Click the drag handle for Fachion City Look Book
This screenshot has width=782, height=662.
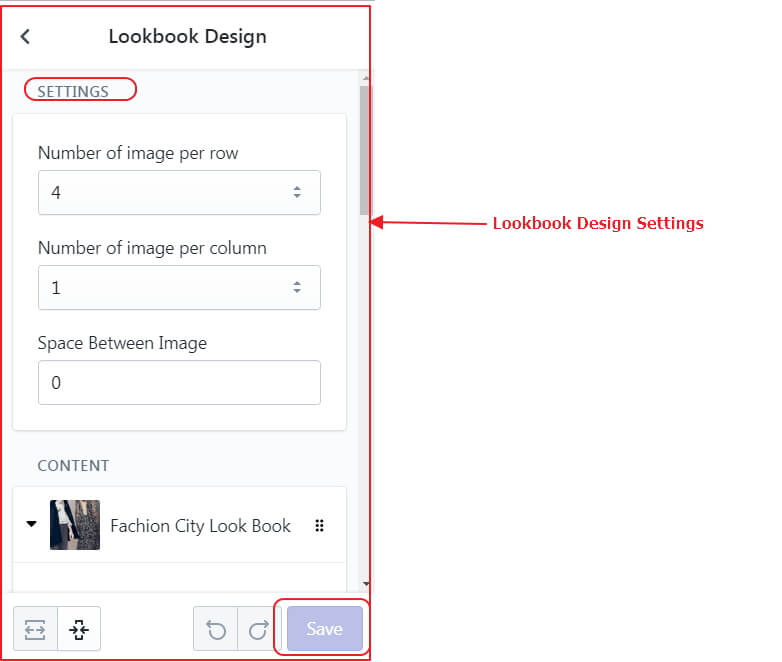pos(320,525)
